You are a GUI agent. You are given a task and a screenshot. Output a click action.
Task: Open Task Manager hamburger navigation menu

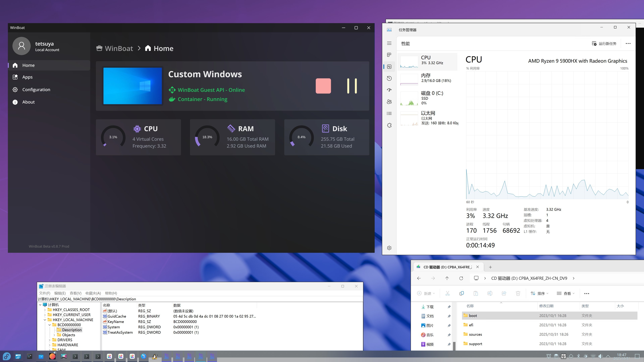pos(389,43)
